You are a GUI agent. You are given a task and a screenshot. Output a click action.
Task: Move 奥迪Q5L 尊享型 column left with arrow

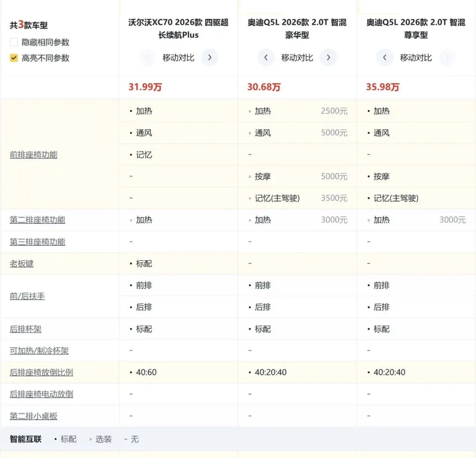[x=385, y=57]
